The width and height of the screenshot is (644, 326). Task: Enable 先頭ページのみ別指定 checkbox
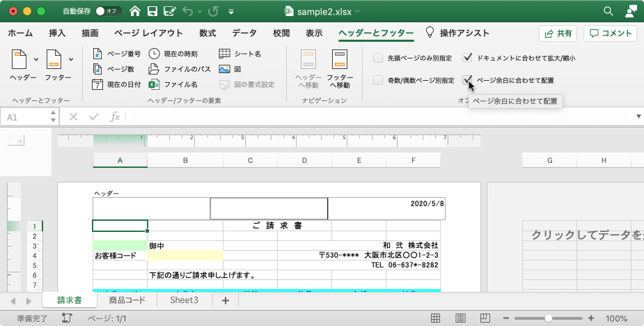tap(378, 58)
